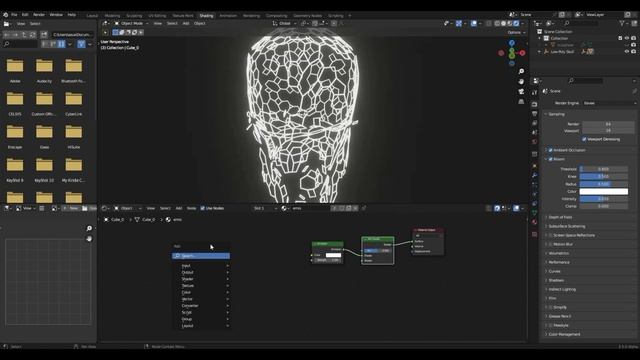
Task: Open the Texture submenu in Add menu
Action: click(x=202, y=286)
